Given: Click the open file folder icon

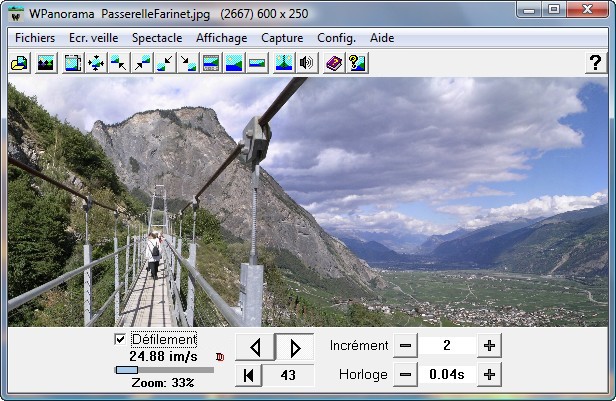Looking at the screenshot, I should point(20,63).
